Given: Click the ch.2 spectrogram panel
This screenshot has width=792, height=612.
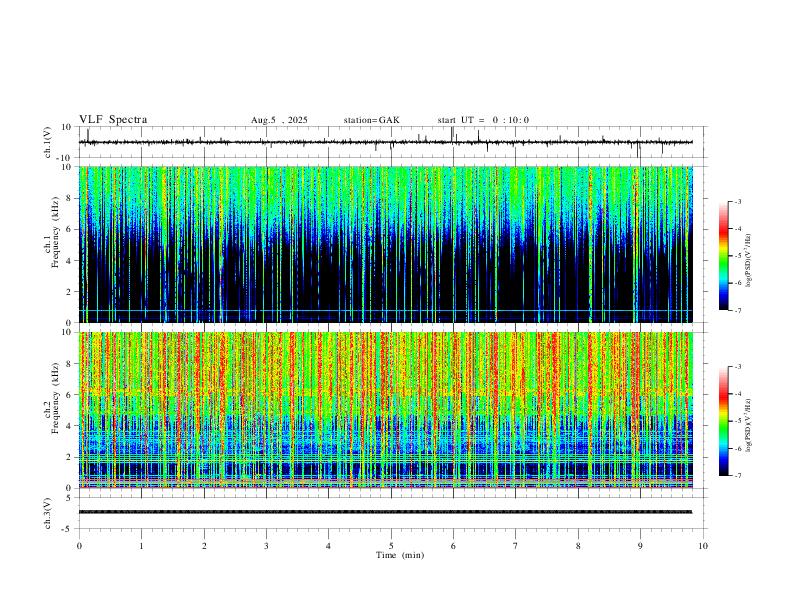Looking at the screenshot, I should coord(385,410).
